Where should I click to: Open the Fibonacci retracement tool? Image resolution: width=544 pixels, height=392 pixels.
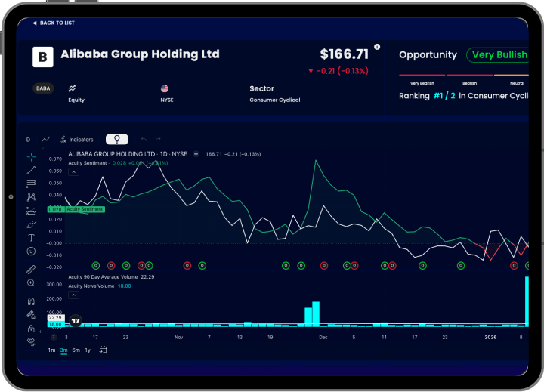tap(31, 184)
